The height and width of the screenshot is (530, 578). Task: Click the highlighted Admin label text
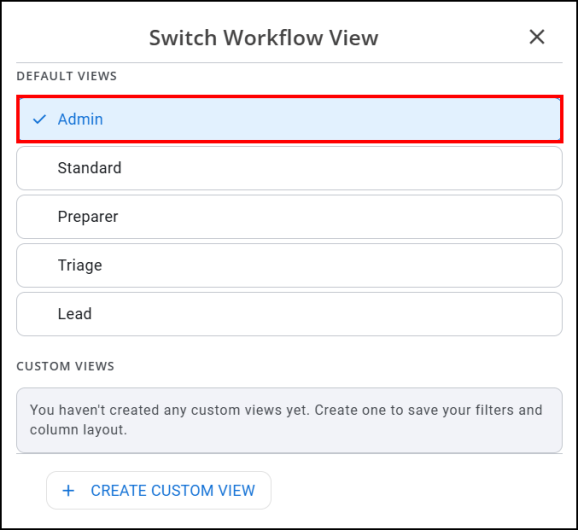80,119
